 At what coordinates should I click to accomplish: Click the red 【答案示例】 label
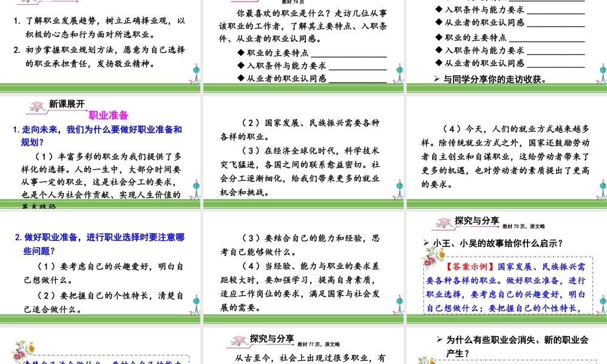pyautogui.click(x=469, y=267)
